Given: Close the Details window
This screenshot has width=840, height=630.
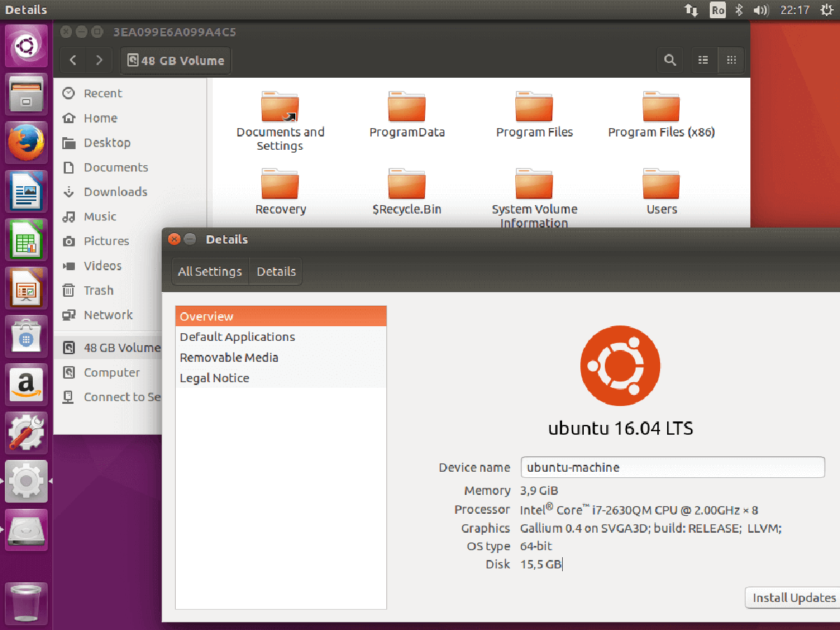Looking at the screenshot, I should [174, 239].
